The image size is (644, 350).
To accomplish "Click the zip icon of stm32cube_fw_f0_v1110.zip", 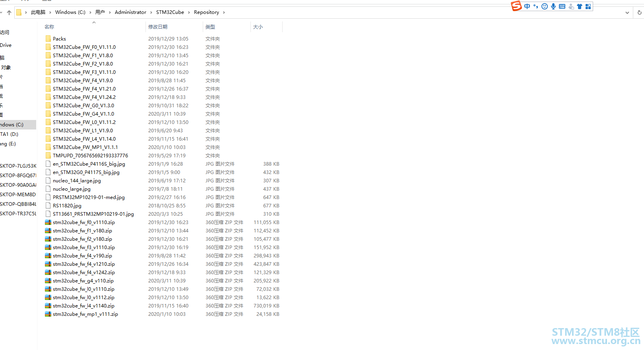I will (48, 222).
